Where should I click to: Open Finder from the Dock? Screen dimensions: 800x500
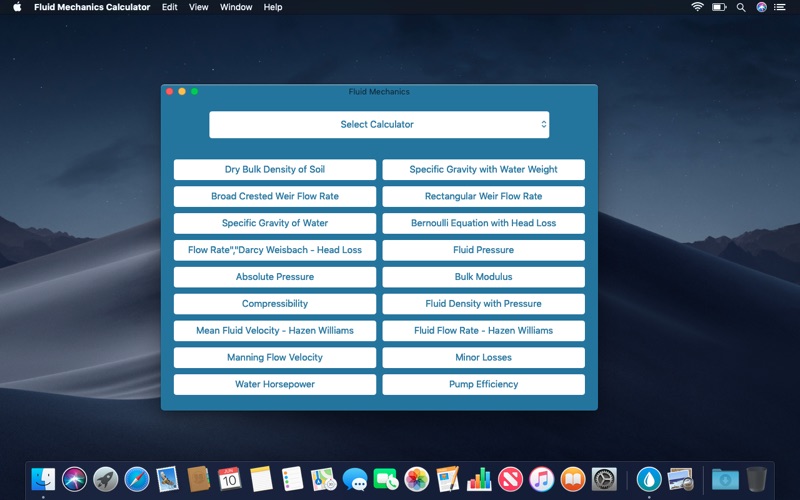[x=43, y=479]
